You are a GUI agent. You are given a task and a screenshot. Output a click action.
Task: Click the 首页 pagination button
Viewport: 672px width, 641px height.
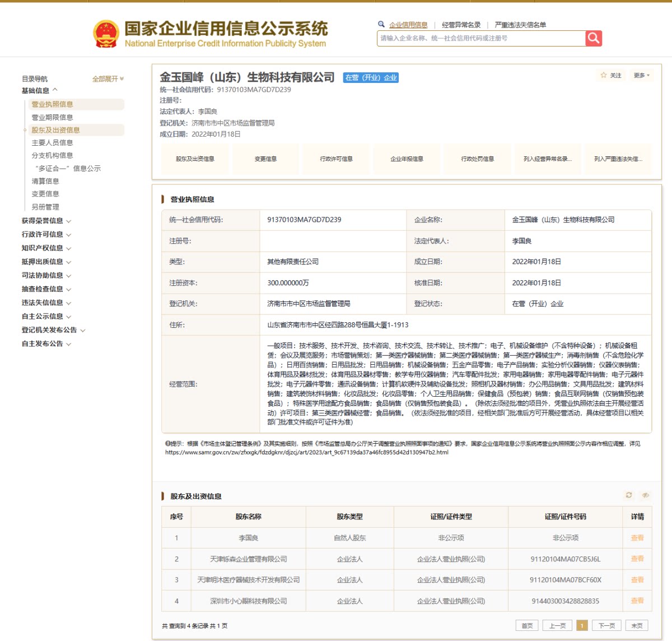click(527, 626)
